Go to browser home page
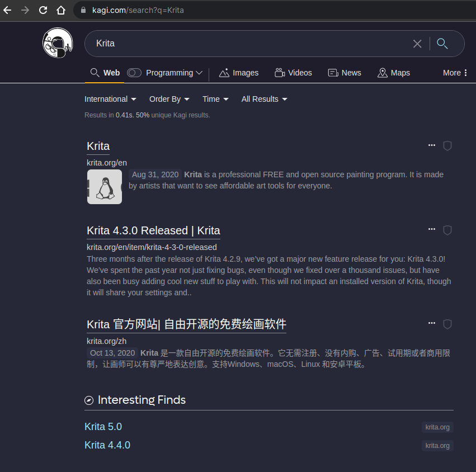 [x=61, y=10]
